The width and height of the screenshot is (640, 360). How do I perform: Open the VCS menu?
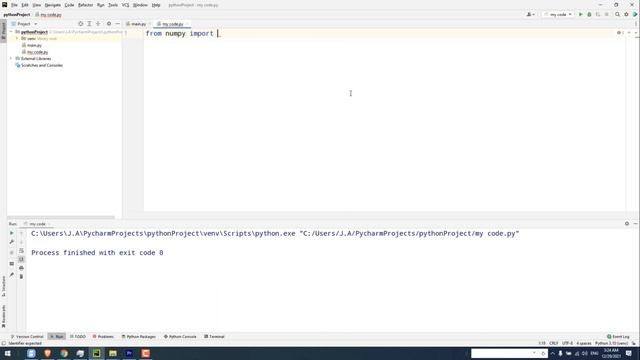[x=125, y=5]
